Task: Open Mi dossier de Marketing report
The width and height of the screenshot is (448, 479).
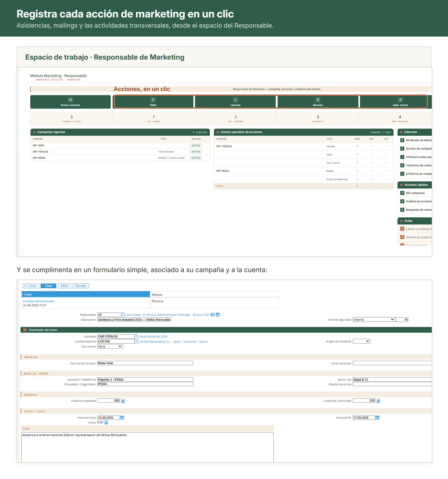Action: (416, 140)
